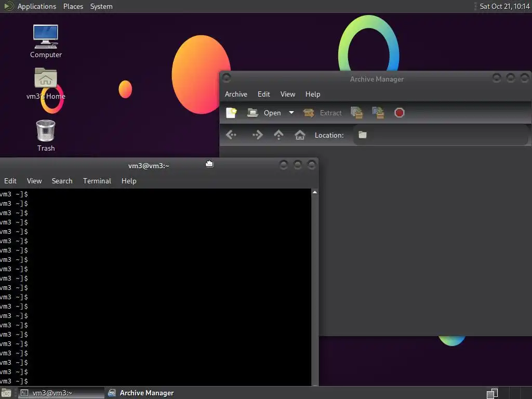This screenshot has width=532, height=399.
Task: Click the show desktop icon in panel
Action: tap(6, 393)
